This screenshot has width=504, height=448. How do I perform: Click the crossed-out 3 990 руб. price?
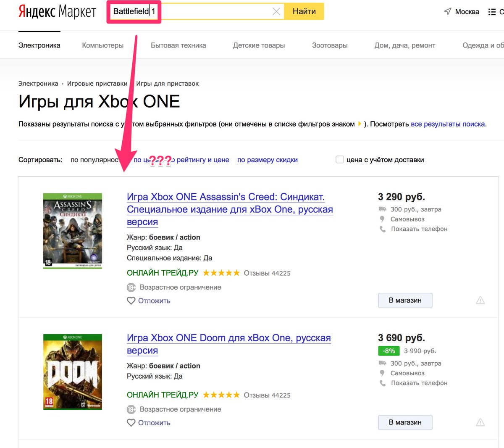tap(420, 351)
